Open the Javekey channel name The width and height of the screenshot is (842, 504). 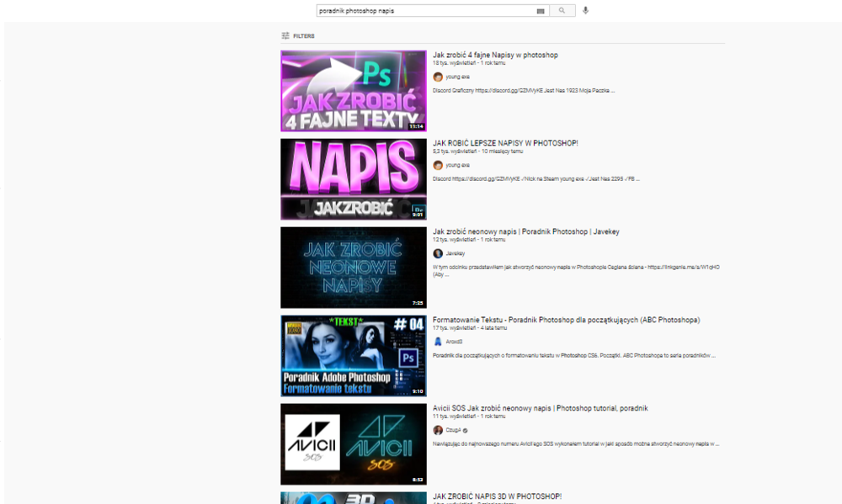coord(456,253)
